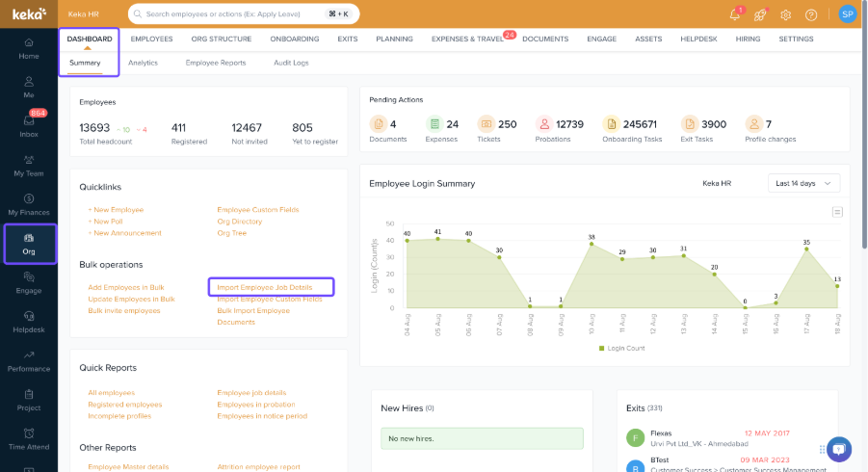The image size is (868, 472).
Task: Click + New Announcement quicklink
Action: tap(124, 233)
